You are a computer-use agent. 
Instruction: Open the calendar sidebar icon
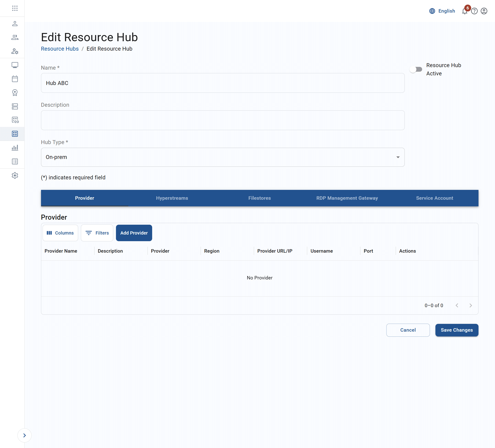[15, 79]
